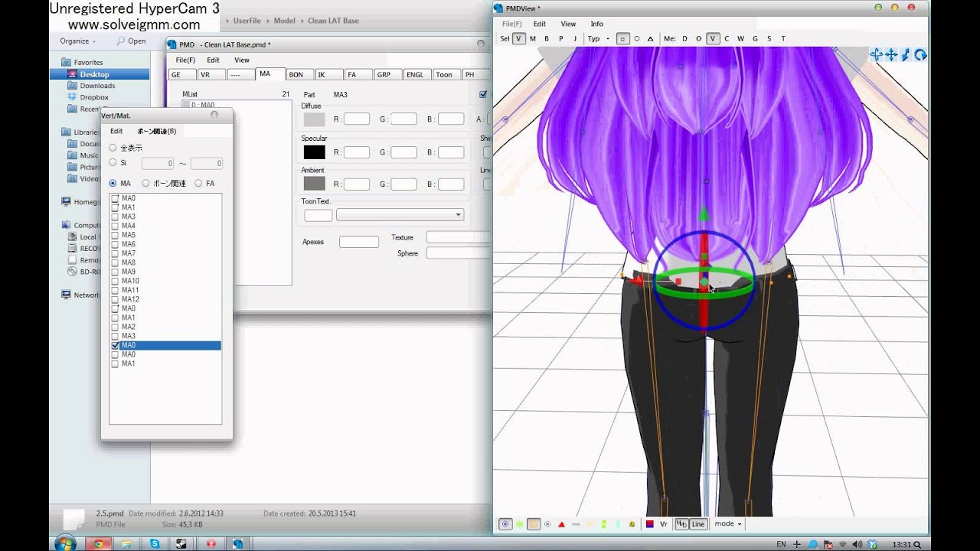The width and height of the screenshot is (980, 551).
Task: Open the Windows Start menu
Action: coord(65,543)
